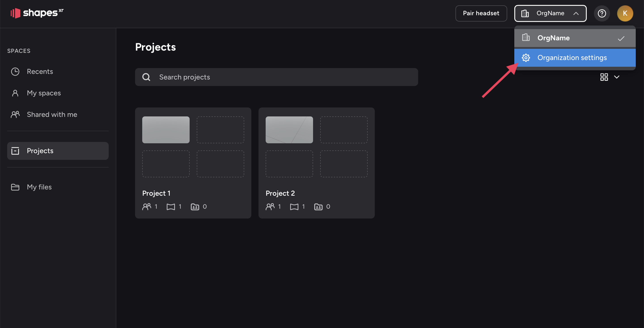The height and width of the screenshot is (328, 644).
Task: Go to My spaces
Action: point(44,93)
